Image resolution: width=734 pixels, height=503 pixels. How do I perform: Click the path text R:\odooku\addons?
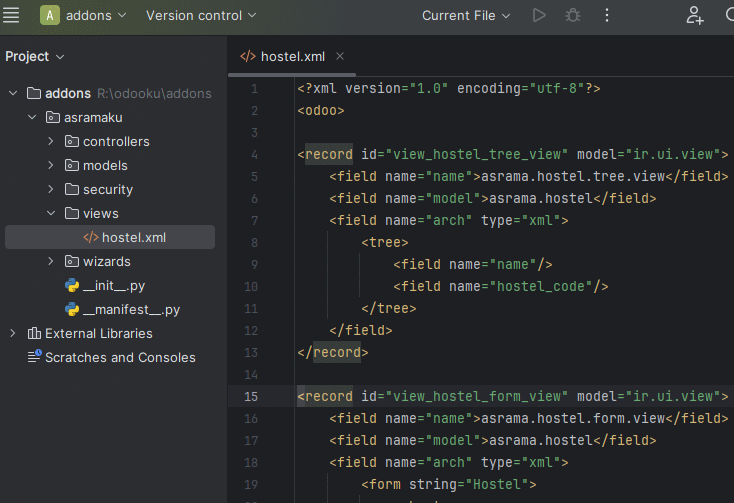154,94
